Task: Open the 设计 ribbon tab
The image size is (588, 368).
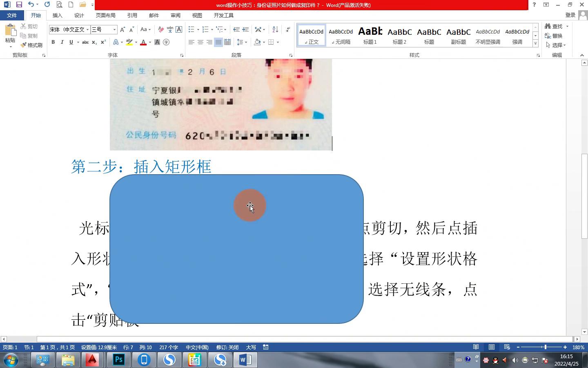Action: coord(79,15)
